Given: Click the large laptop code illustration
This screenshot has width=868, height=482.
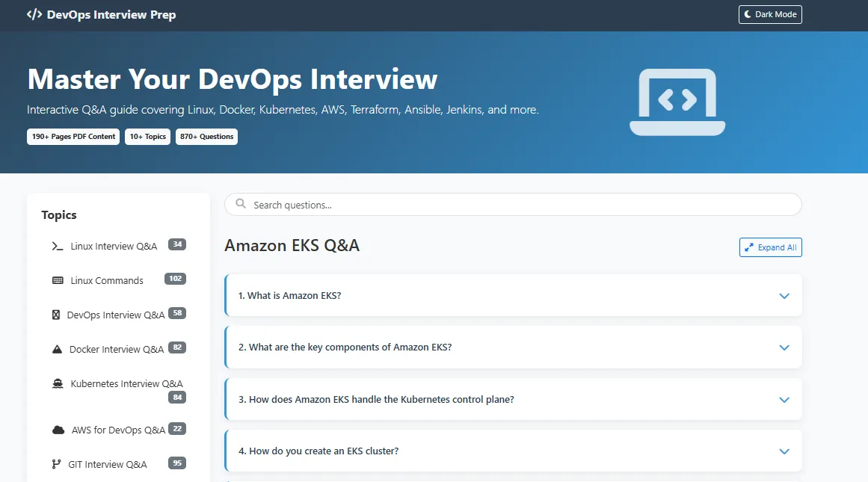Looking at the screenshot, I should tap(677, 102).
